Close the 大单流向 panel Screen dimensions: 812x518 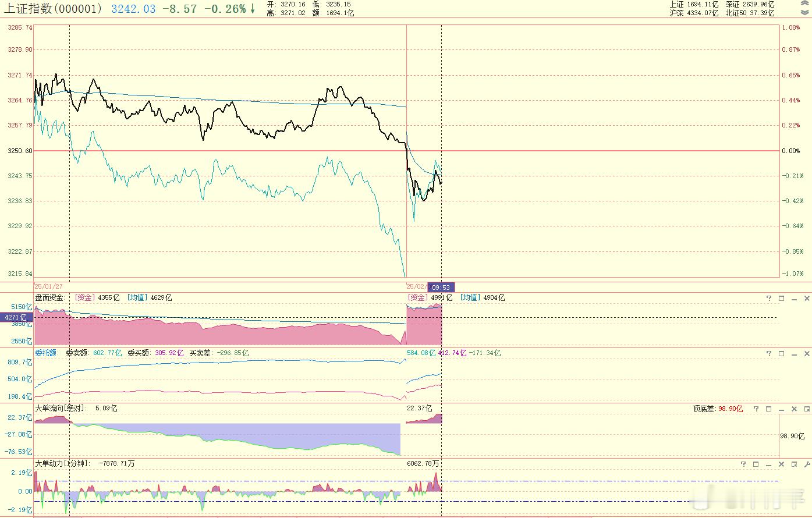coord(794,409)
